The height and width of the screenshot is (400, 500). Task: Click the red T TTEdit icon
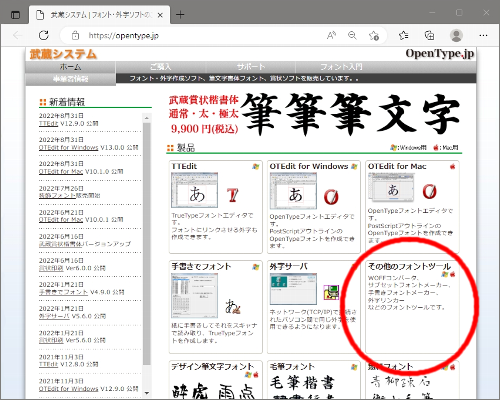point(233,195)
